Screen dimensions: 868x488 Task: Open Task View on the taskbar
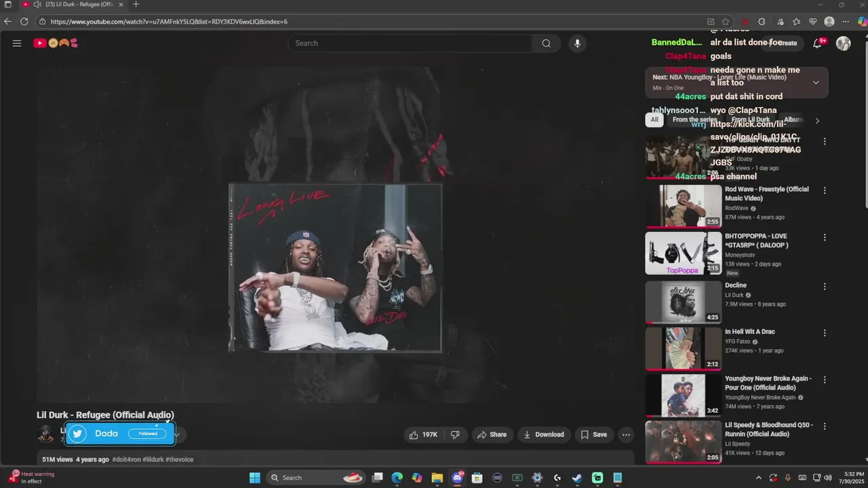(378, 478)
